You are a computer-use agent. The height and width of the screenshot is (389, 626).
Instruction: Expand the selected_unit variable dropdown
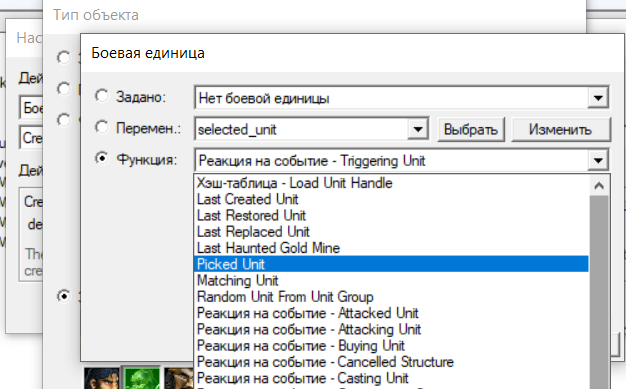pos(418,129)
